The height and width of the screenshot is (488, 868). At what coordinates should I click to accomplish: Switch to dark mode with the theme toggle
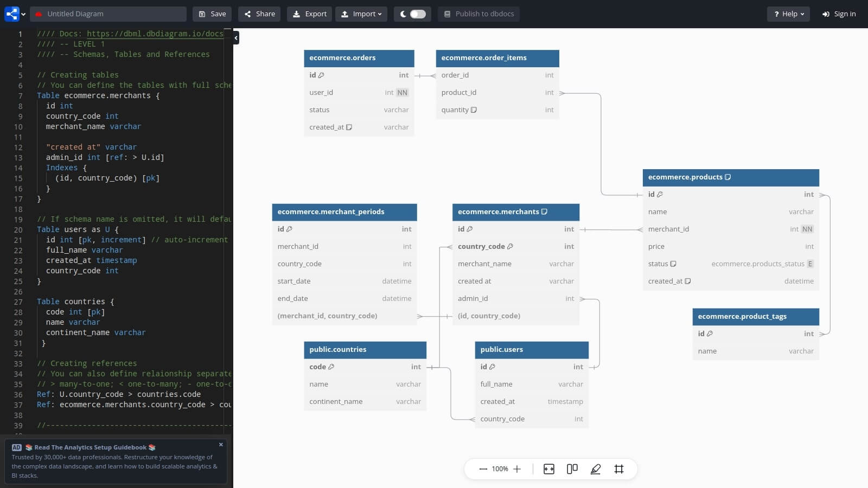pos(412,14)
